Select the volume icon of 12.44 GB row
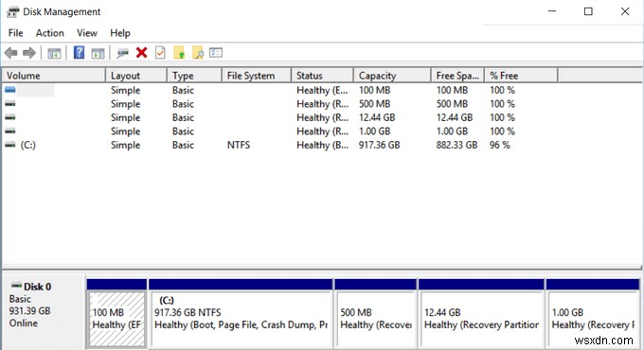This screenshot has width=644, height=350. point(10,117)
